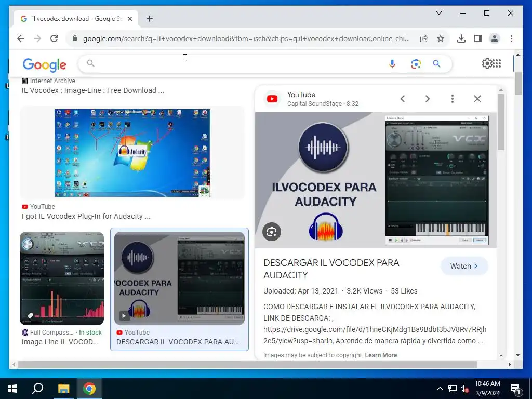Viewport: 532px width, 399px height.
Task: Click the 'Learn More' copyright link
Action: click(381, 355)
